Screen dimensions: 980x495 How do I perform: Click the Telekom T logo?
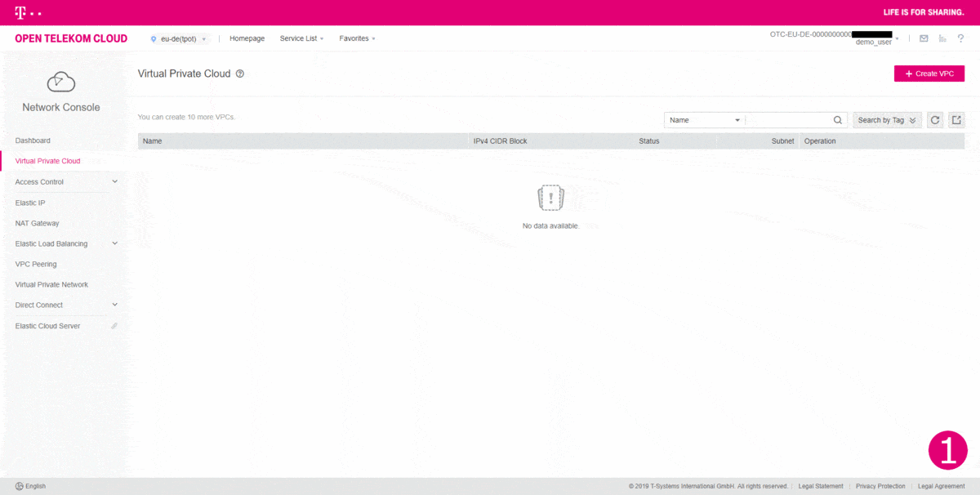pos(20,12)
